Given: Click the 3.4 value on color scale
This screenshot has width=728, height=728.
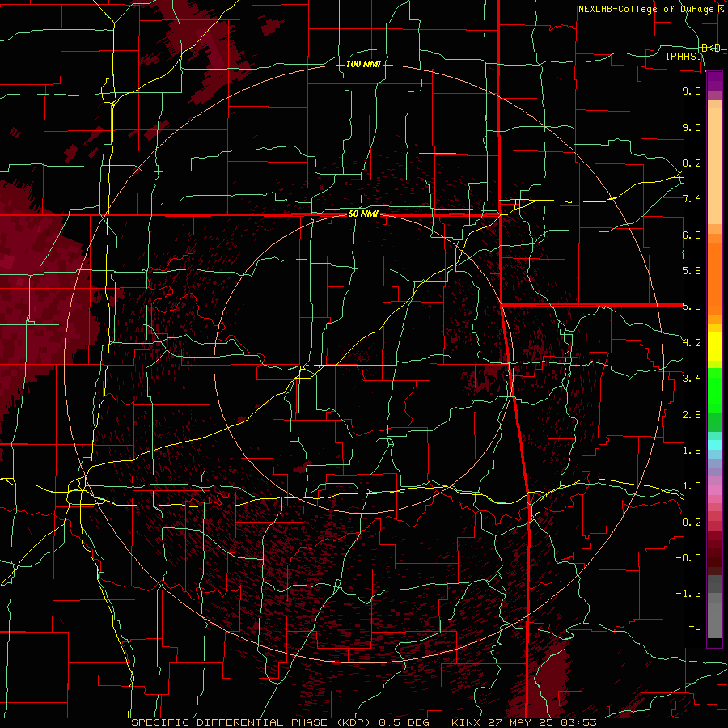Looking at the screenshot, I should point(692,379).
